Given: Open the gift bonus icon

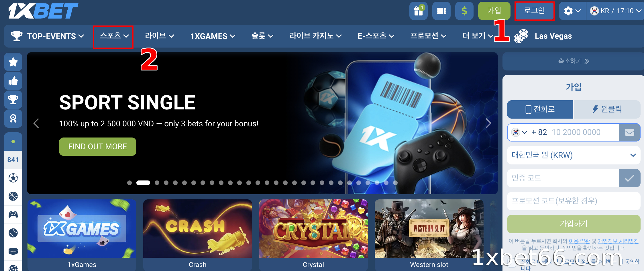Looking at the screenshot, I should pyautogui.click(x=418, y=11).
